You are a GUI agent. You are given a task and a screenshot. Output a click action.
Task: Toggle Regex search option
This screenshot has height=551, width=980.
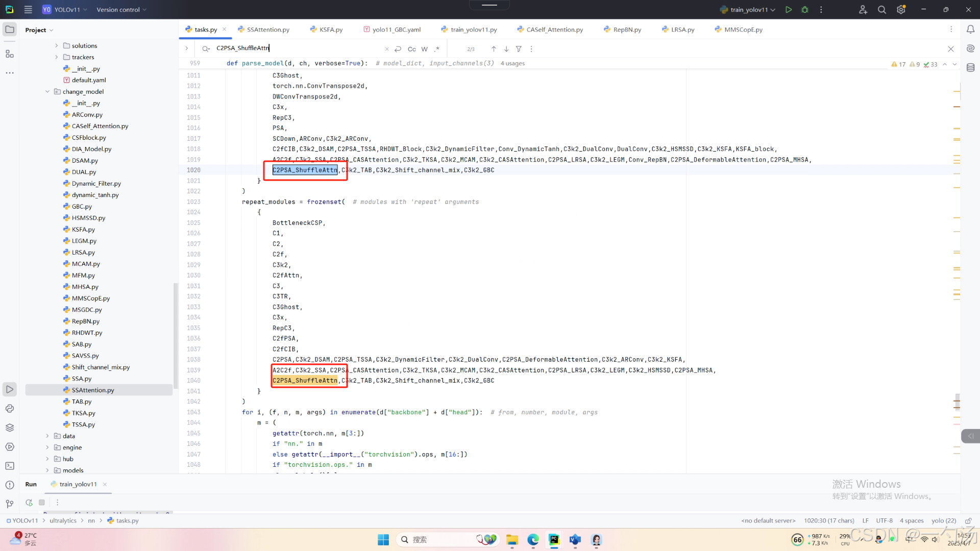[437, 49]
